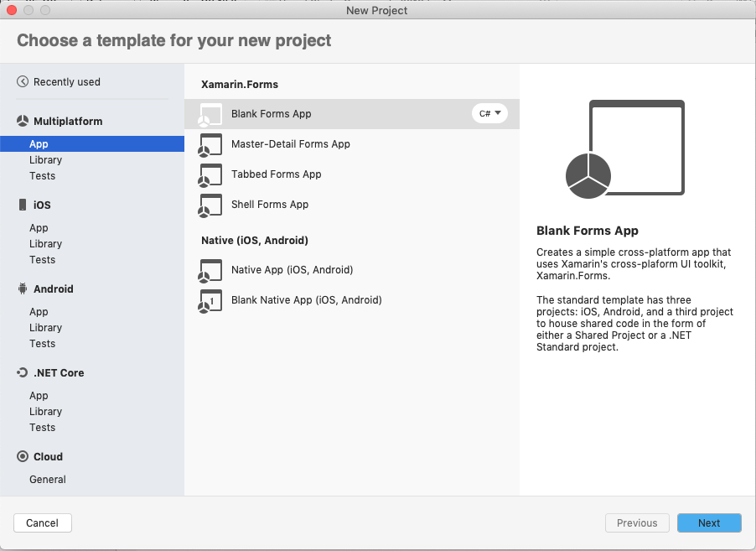Select the Recently used section
756x551 pixels.
(67, 81)
